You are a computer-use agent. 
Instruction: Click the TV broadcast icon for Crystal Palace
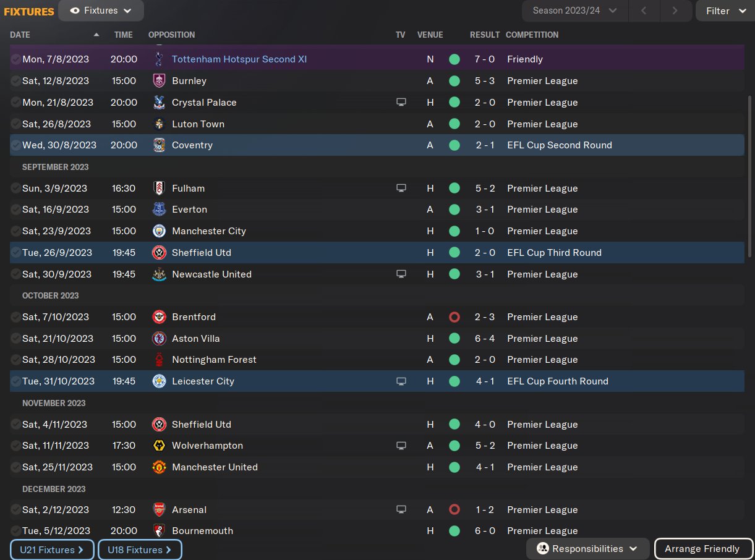(401, 103)
